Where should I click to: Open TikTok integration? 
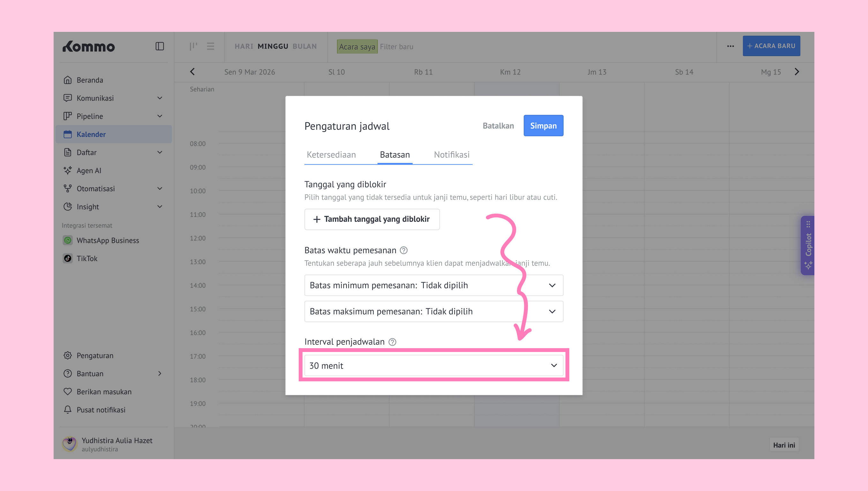[87, 259]
